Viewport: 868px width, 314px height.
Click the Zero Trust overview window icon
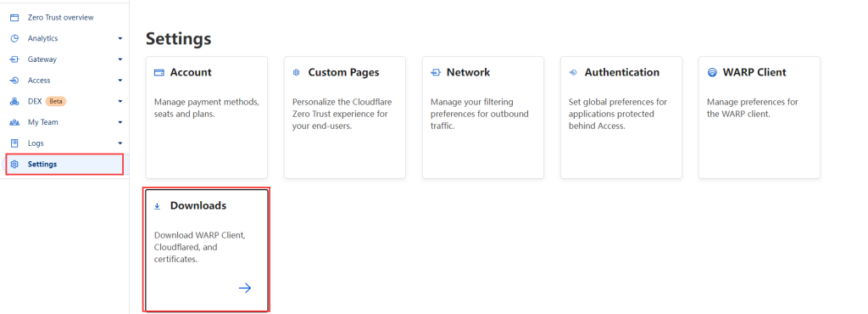click(14, 18)
